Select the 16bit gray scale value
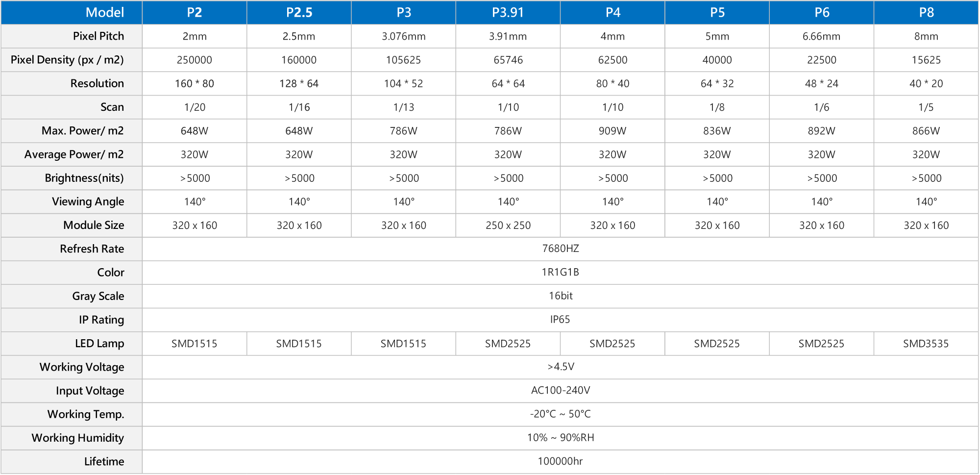The width and height of the screenshot is (980, 475). pyautogui.click(x=560, y=296)
